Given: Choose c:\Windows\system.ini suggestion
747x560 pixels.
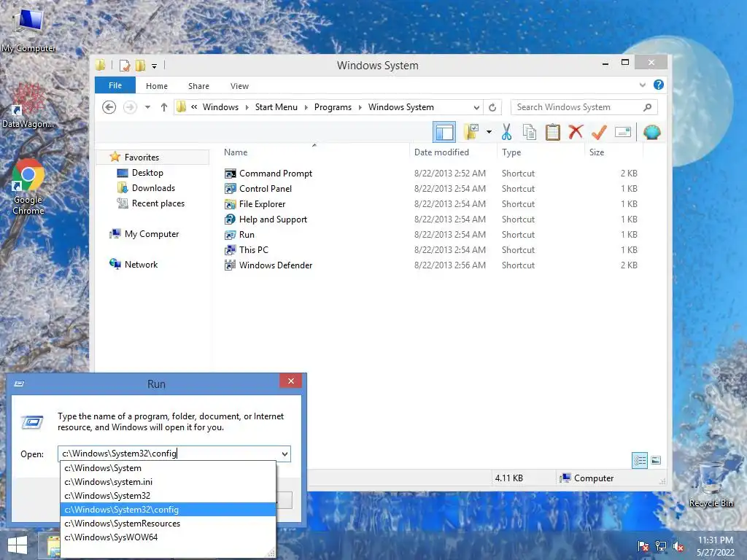Looking at the screenshot, I should (x=169, y=482).
